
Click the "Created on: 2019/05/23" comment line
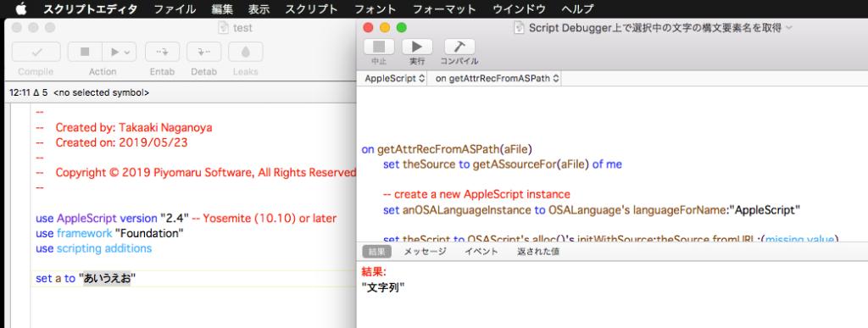click(112, 142)
